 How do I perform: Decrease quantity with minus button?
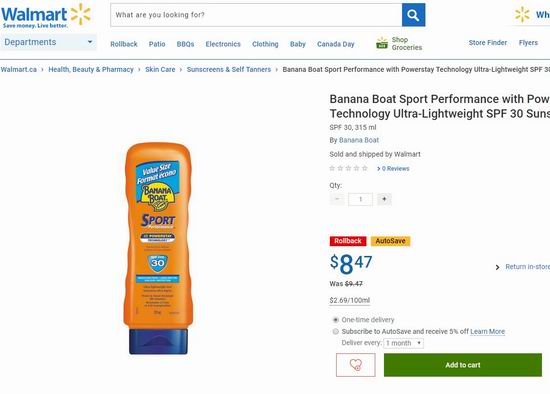[337, 199]
